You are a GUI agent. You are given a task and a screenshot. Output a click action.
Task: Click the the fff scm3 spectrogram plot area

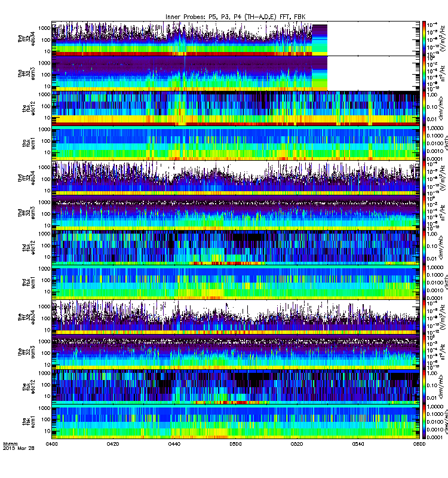(x=235, y=352)
